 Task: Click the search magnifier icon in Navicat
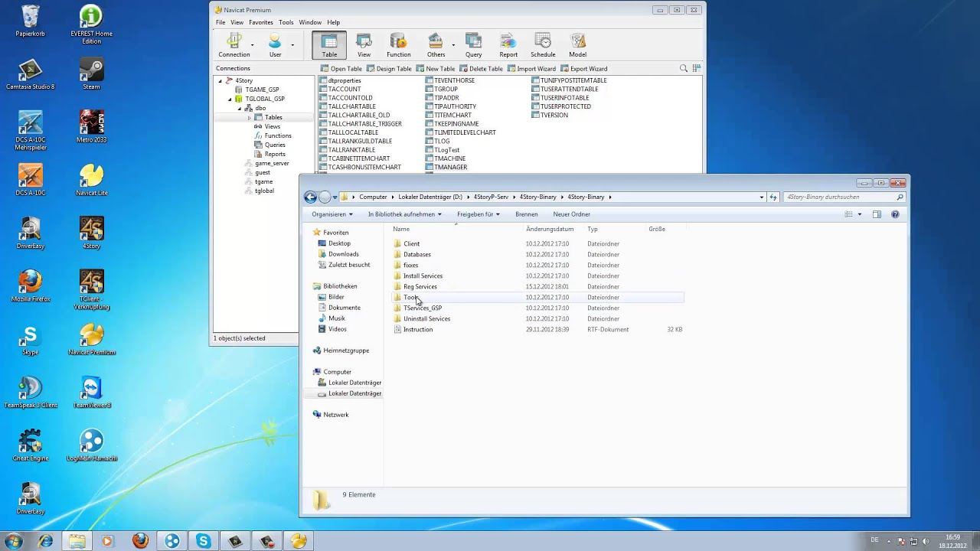684,69
